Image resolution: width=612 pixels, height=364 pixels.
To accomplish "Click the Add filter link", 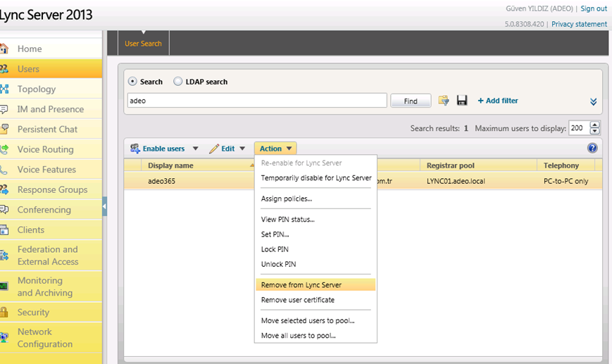I will (498, 101).
